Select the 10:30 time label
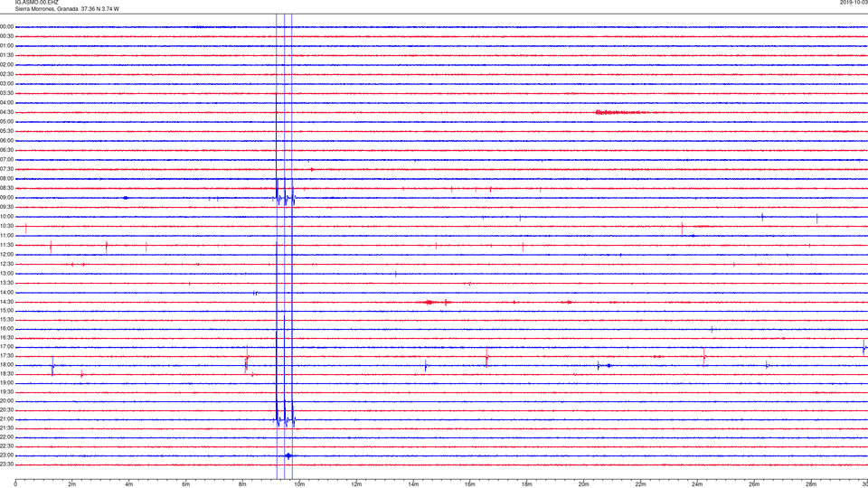The image size is (868, 488). [x=7, y=226]
